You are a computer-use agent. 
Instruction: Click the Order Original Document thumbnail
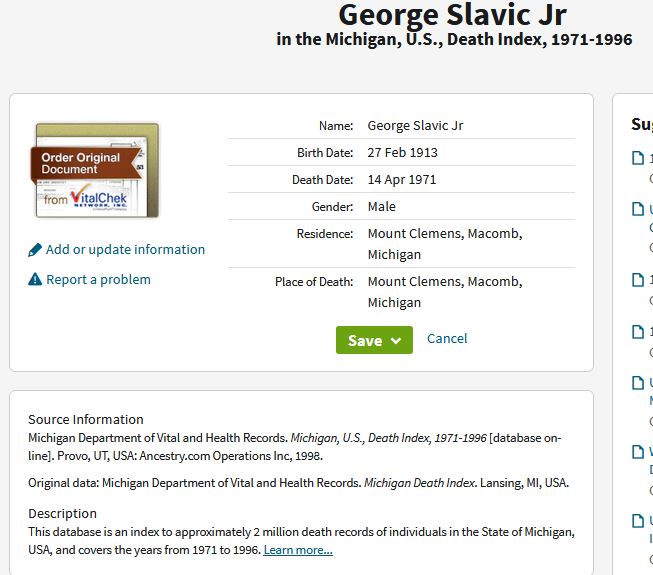click(95, 170)
